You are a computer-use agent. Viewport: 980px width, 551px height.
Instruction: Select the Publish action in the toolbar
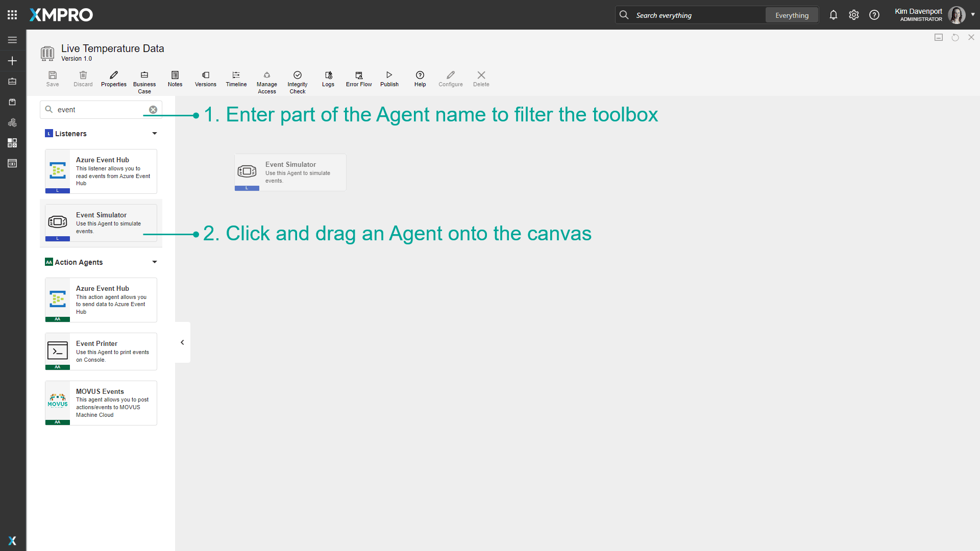(x=389, y=78)
